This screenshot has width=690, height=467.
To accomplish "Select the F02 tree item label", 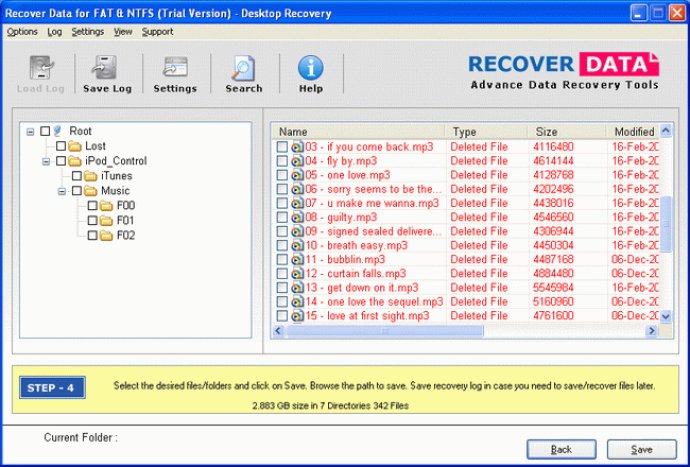I will pyautogui.click(x=126, y=235).
